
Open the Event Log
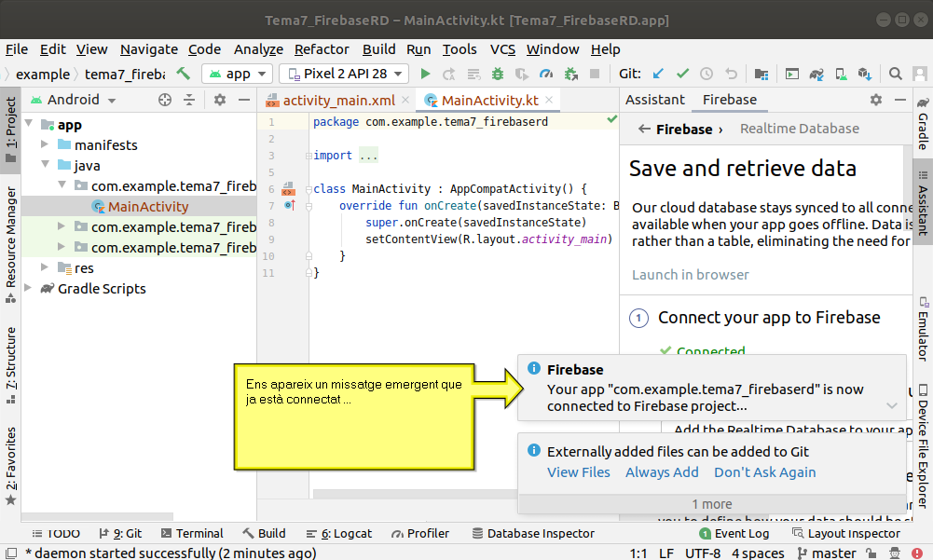[x=734, y=533]
